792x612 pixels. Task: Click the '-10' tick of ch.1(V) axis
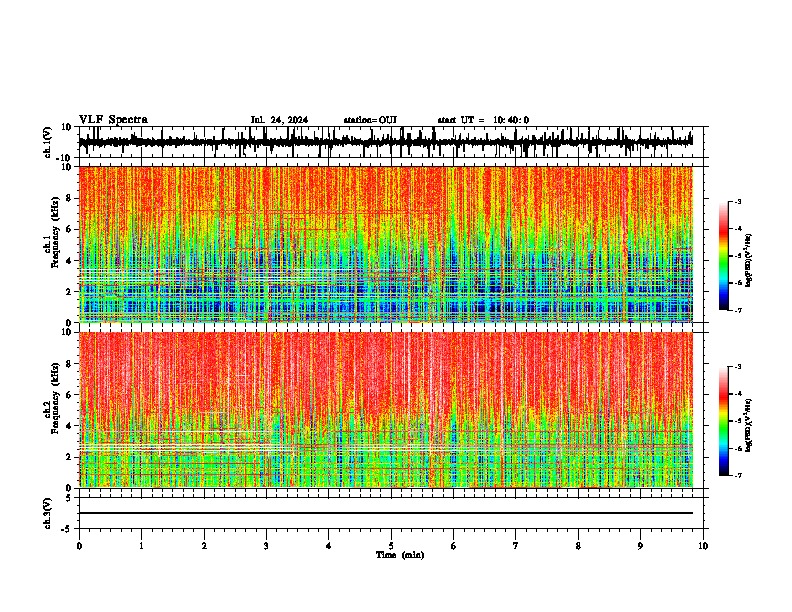click(x=65, y=158)
